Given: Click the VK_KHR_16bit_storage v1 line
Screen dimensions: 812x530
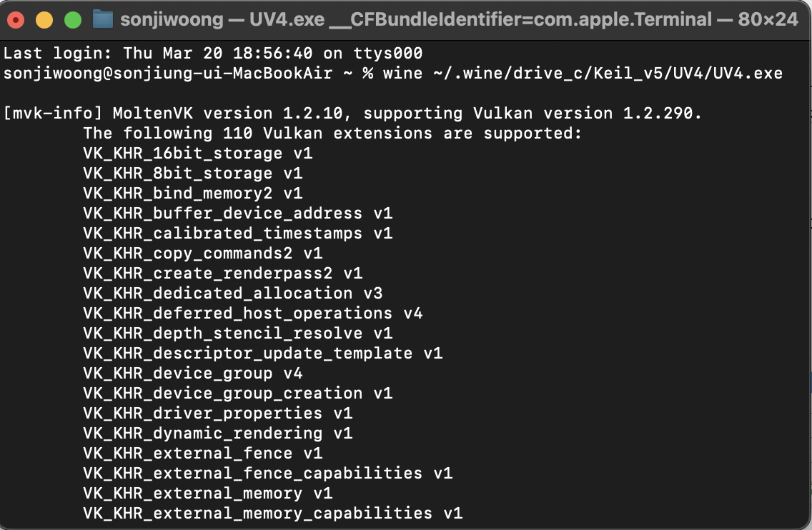Looking at the screenshot, I should pyautogui.click(x=198, y=153).
